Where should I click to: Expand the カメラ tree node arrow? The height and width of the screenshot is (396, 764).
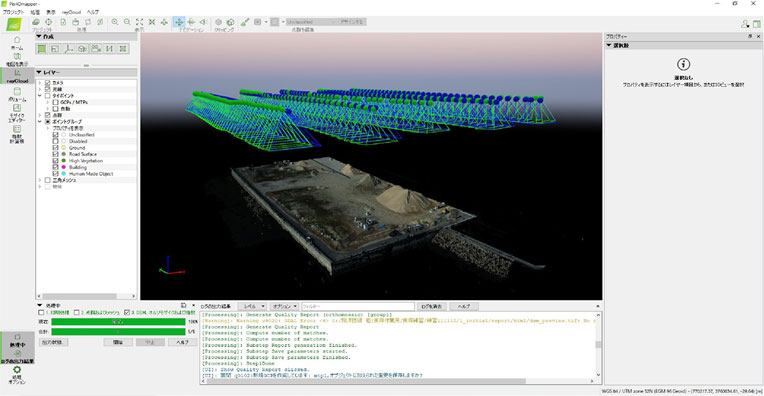coord(40,83)
